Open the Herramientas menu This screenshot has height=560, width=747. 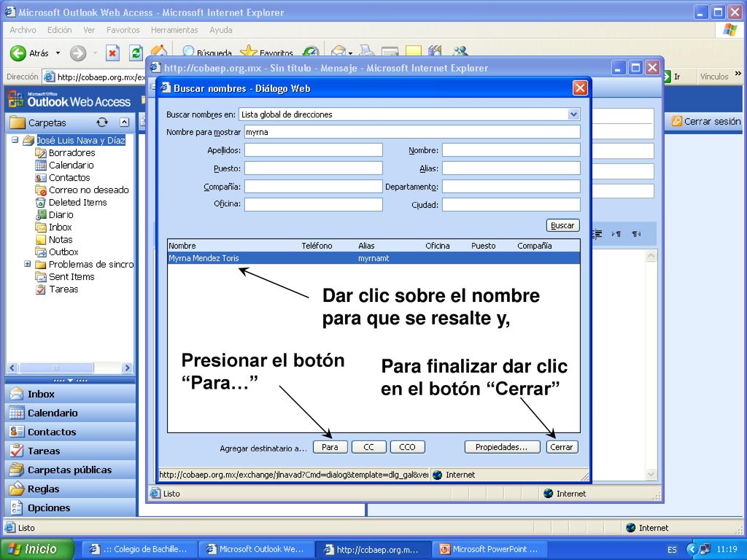pyautogui.click(x=174, y=30)
